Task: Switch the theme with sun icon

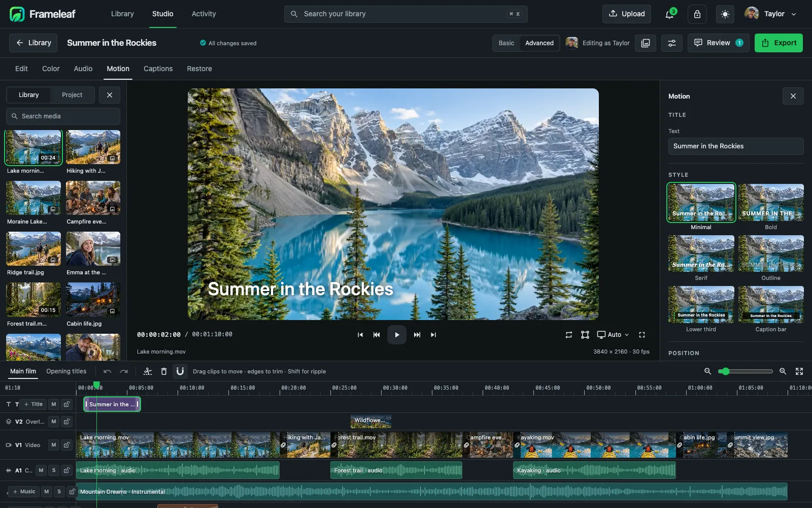Action: [725, 14]
